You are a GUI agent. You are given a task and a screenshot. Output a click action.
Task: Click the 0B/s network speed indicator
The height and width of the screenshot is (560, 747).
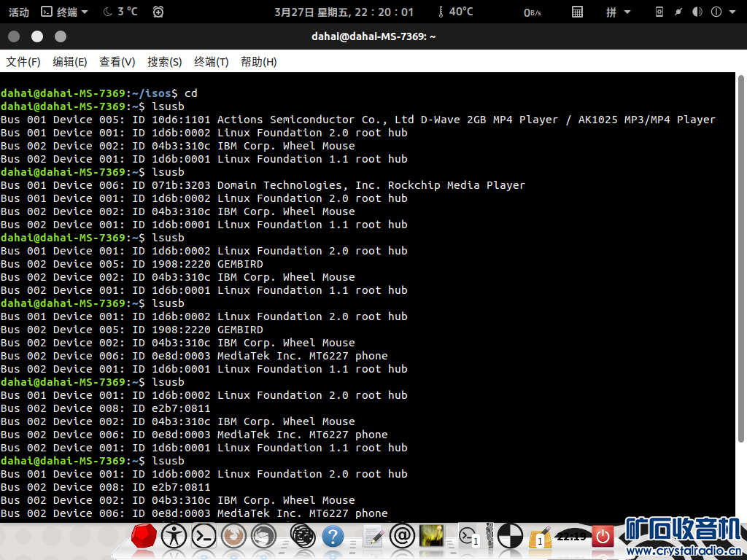pyautogui.click(x=532, y=12)
